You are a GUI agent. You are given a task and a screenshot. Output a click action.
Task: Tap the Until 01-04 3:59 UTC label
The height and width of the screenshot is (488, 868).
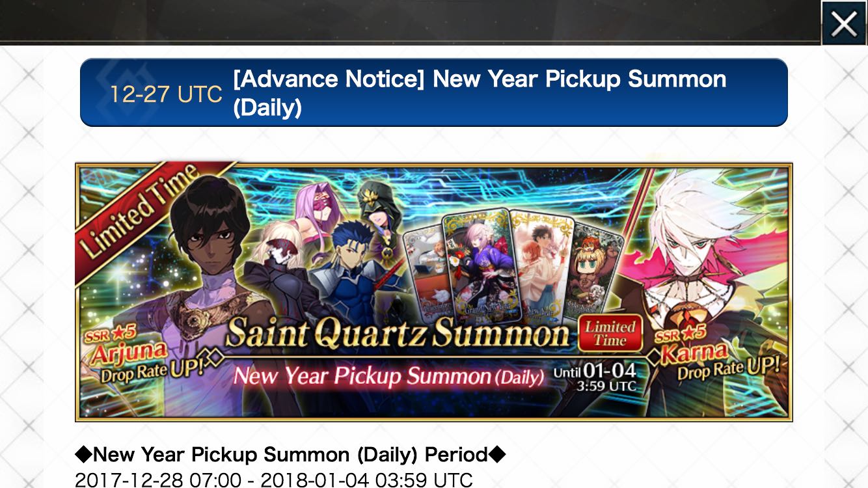pyautogui.click(x=595, y=377)
